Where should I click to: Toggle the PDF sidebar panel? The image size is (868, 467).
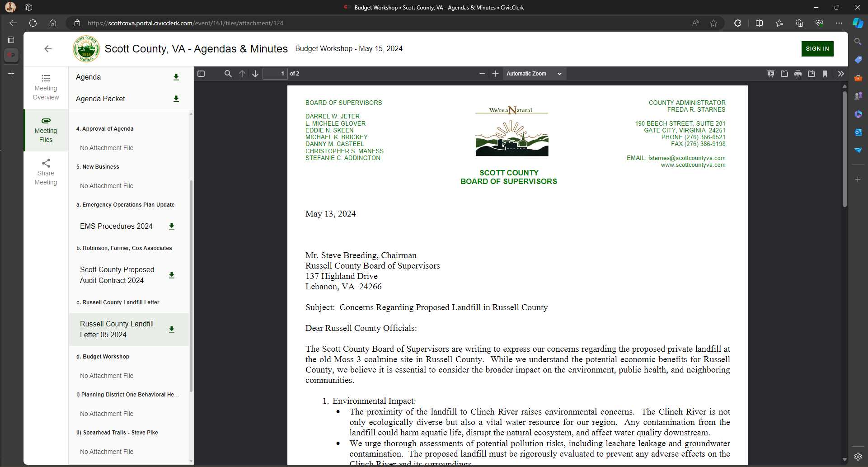[x=202, y=74]
